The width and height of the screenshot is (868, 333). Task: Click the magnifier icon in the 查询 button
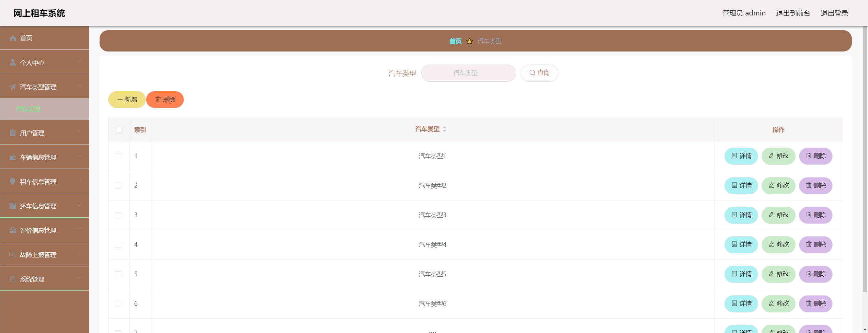[x=532, y=73]
